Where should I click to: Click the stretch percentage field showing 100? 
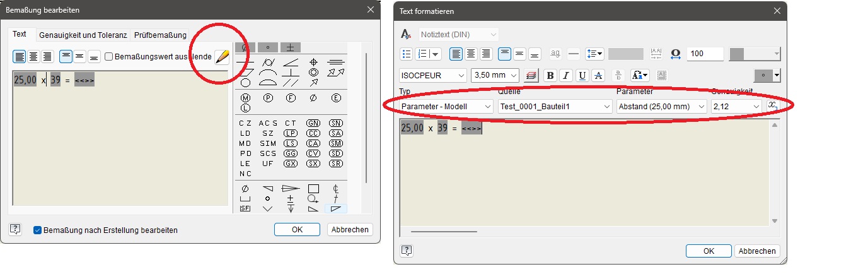click(x=705, y=54)
